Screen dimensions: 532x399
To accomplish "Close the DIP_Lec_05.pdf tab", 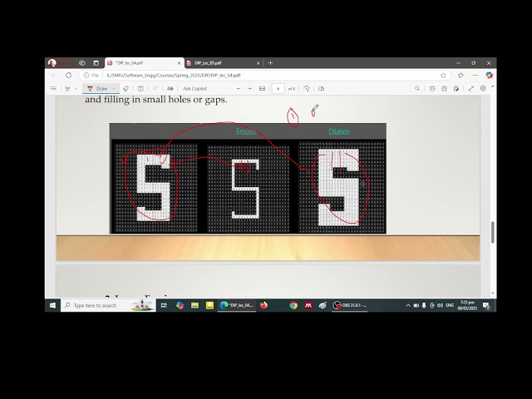I will [x=258, y=63].
